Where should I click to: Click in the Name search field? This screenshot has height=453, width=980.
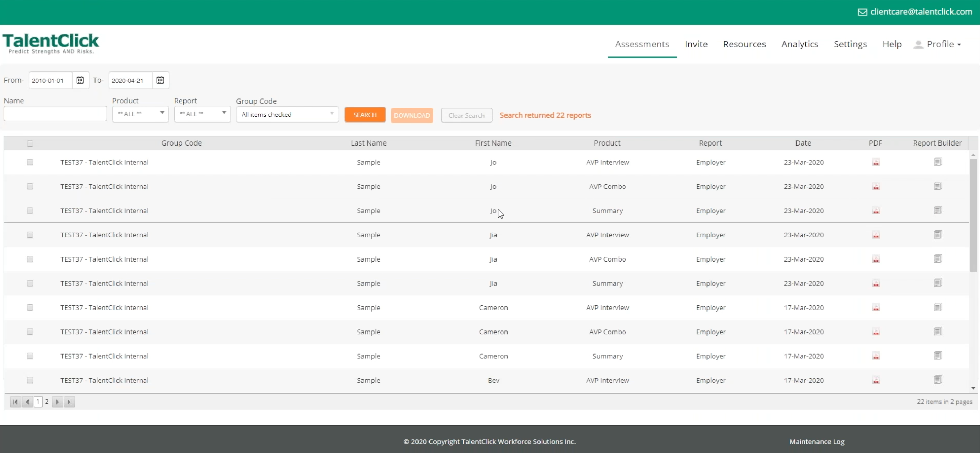click(55, 114)
